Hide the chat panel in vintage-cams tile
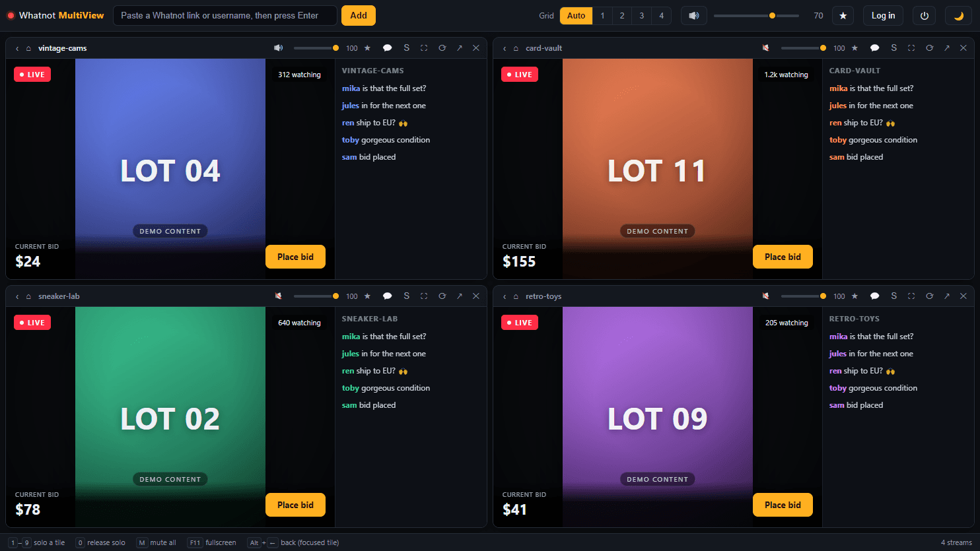This screenshot has width=980, height=551. 388,48
